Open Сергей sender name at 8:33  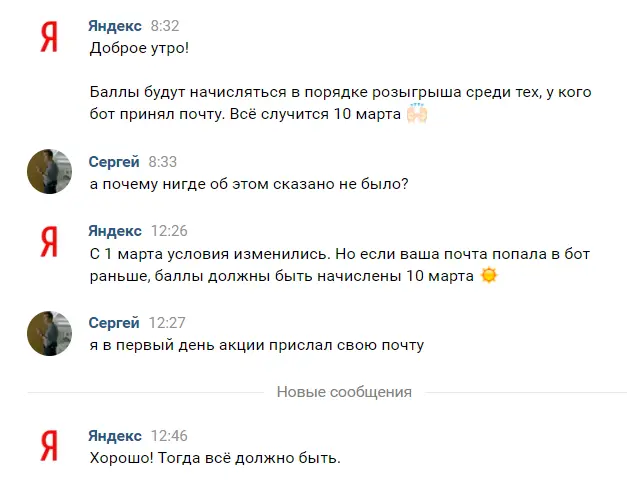tap(114, 162)
